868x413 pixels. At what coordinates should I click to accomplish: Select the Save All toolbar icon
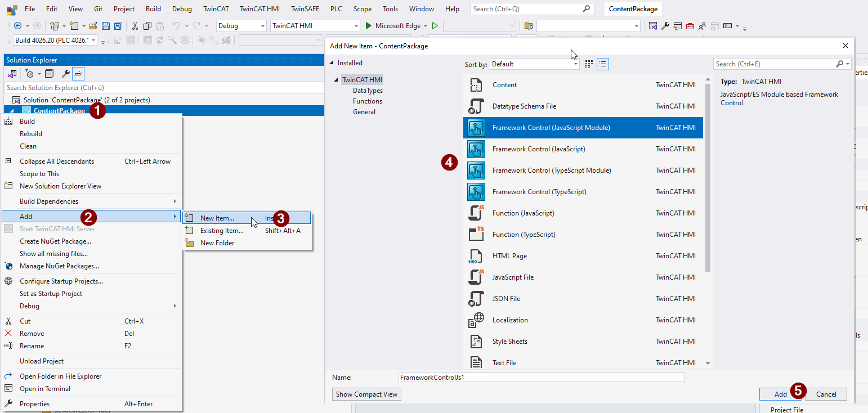118,25
